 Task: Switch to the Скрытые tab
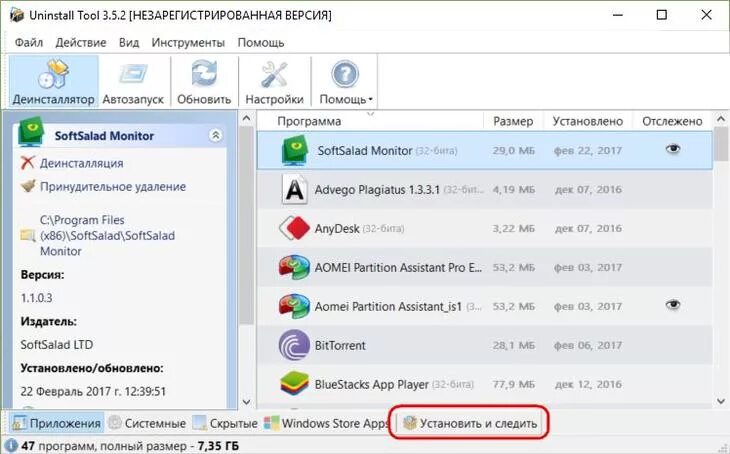(225, 423)
